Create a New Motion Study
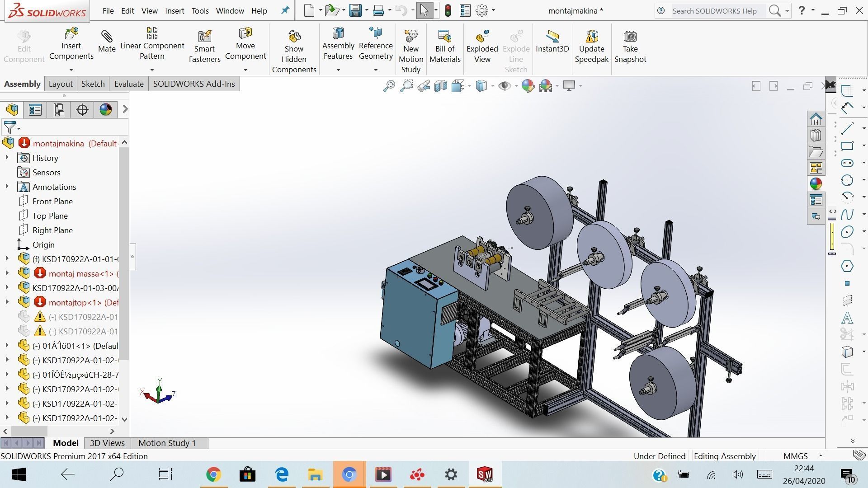Viewport: 868px width, 488px height. (410, 52)
